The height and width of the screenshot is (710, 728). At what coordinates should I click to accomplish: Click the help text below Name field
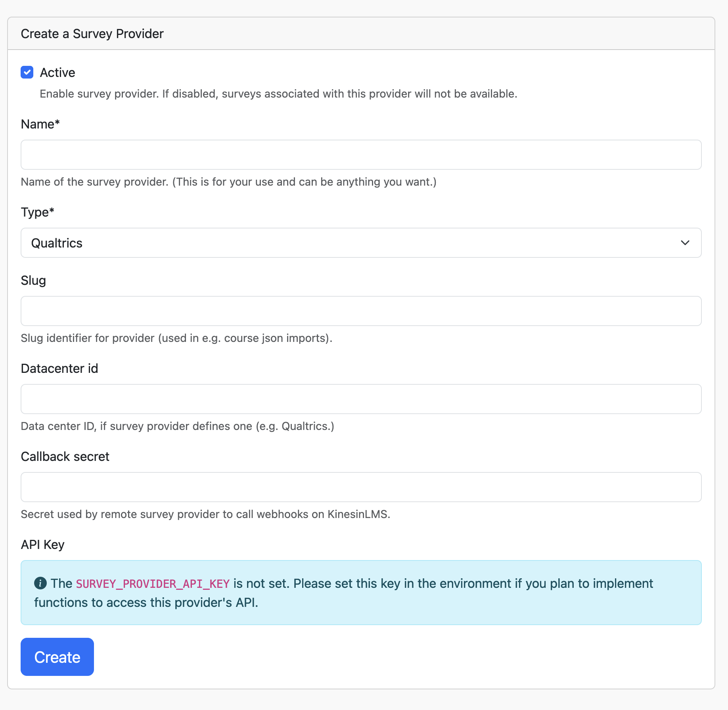pos(228,182)
